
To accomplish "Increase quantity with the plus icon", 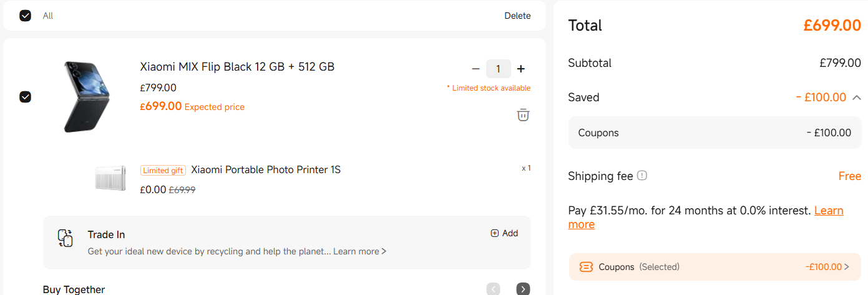I will click(521, 69).
